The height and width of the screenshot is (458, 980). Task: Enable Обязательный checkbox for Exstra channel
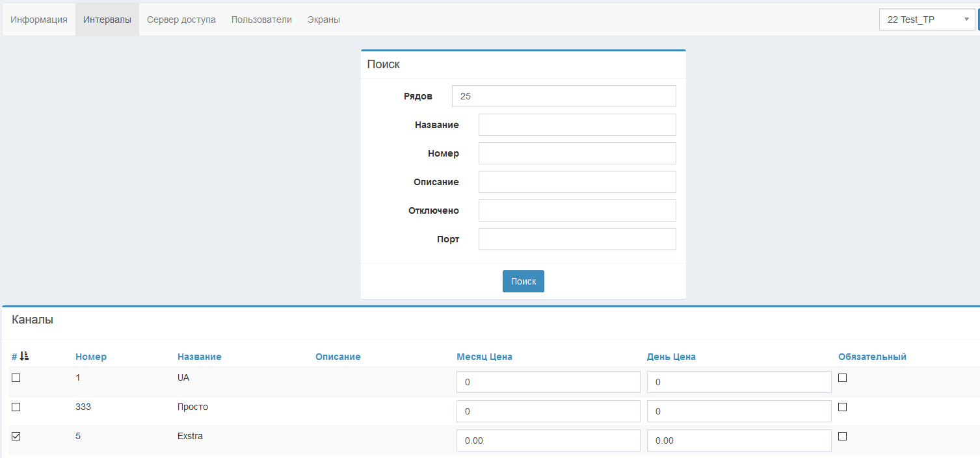tap(842, 437)
